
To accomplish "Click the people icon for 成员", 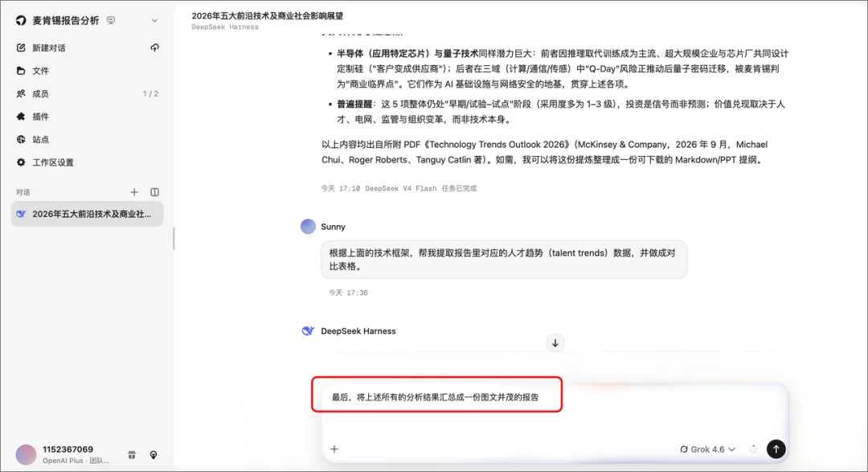I will click(x=21, y=93).
